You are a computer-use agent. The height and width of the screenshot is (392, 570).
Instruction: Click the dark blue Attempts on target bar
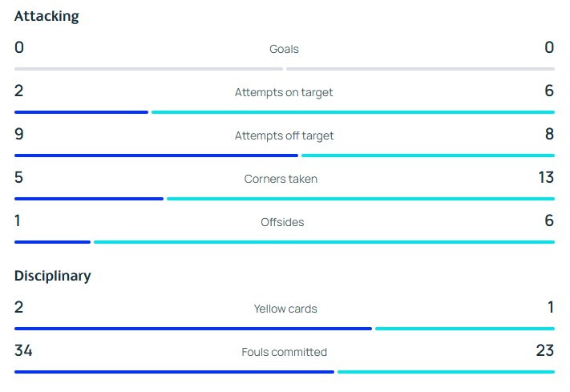[82, 112]
